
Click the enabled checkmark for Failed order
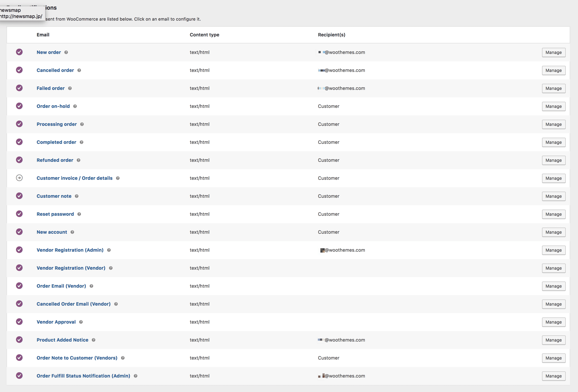click(x=19, y=88)
